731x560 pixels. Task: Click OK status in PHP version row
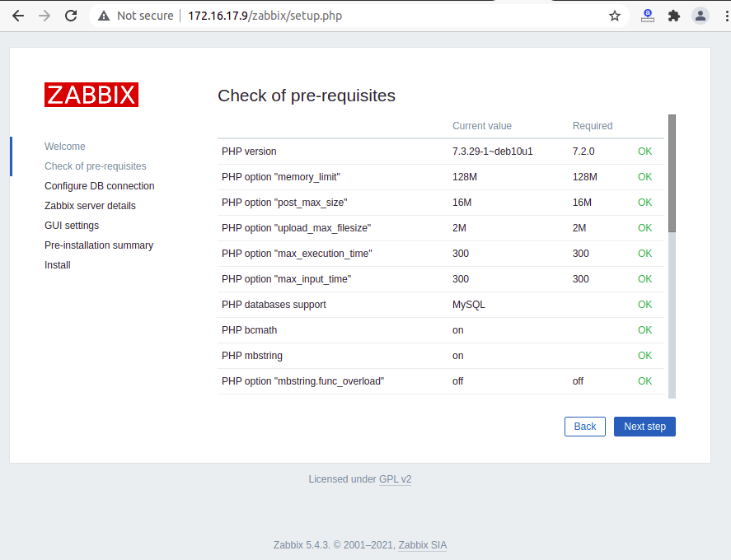tap(644, 152)
